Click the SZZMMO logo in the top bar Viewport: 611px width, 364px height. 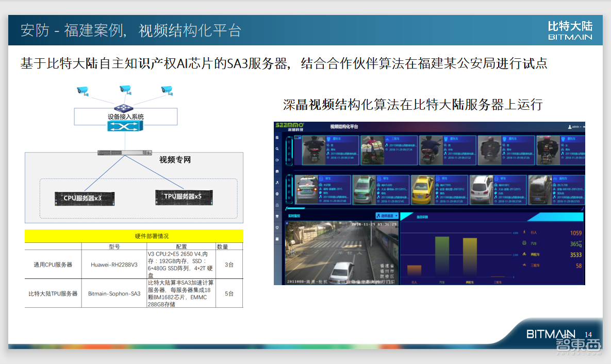(x=289, y=126)
